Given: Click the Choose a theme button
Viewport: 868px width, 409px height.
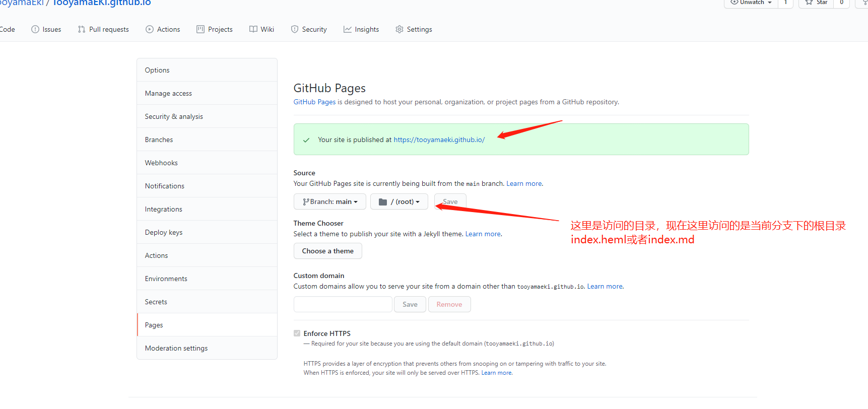Looking at the screenshot, I should tap(328, 251).
